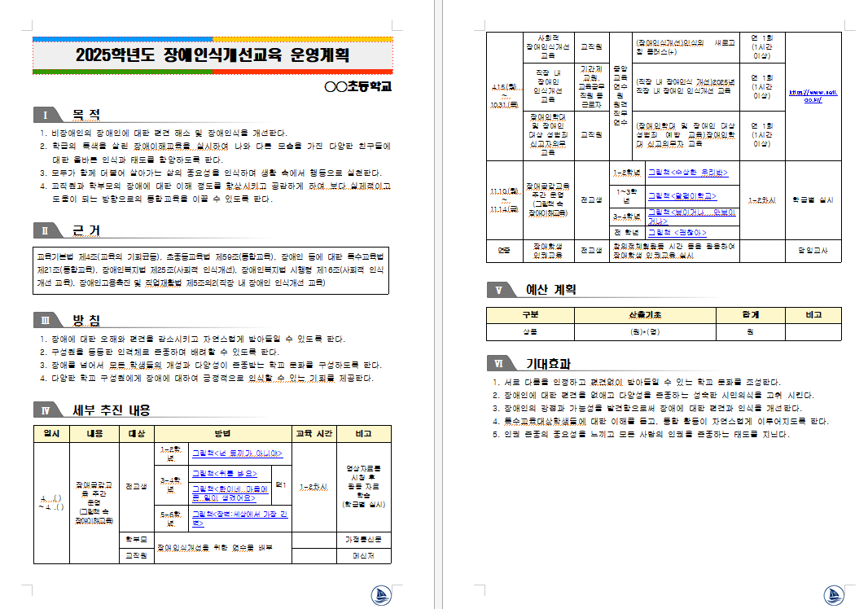Viewport: 868px width, 609px height.
Task: Click the 비고 header in the budget table
Action: (813, 315)
